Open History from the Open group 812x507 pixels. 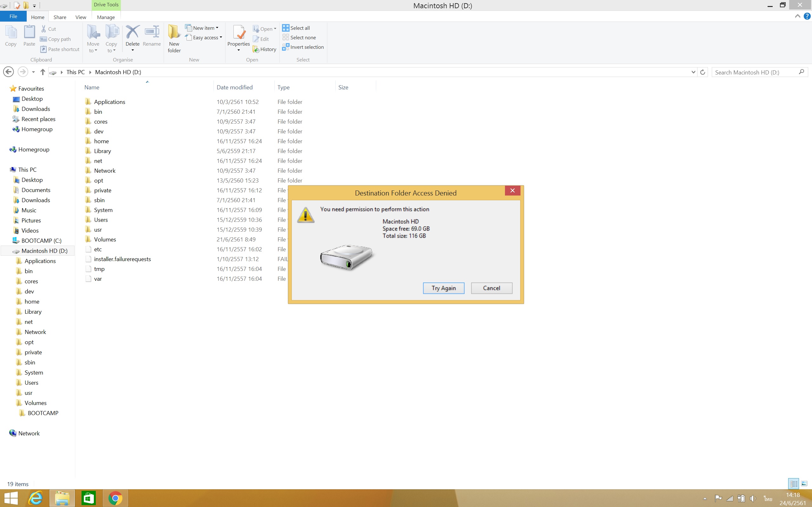(265, 49)
